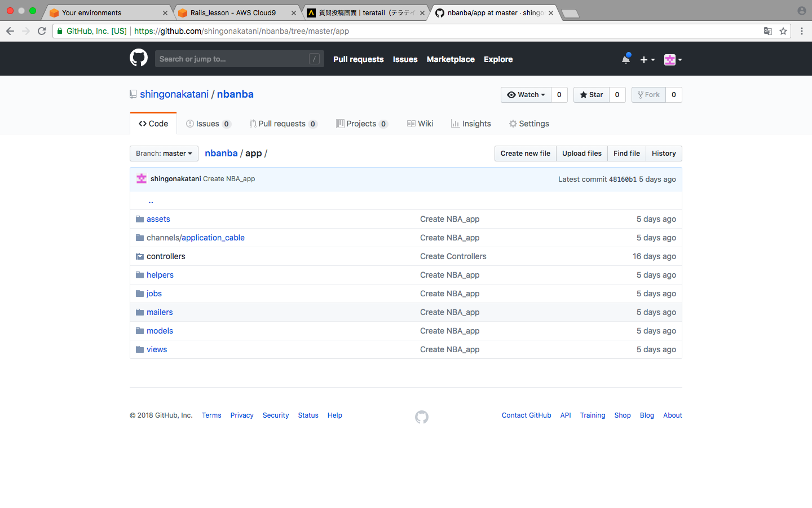Image resolution: width=812 pixels, height=508 pixels.
Task: Click the browser address bar URL
Action: coord(241,31)
